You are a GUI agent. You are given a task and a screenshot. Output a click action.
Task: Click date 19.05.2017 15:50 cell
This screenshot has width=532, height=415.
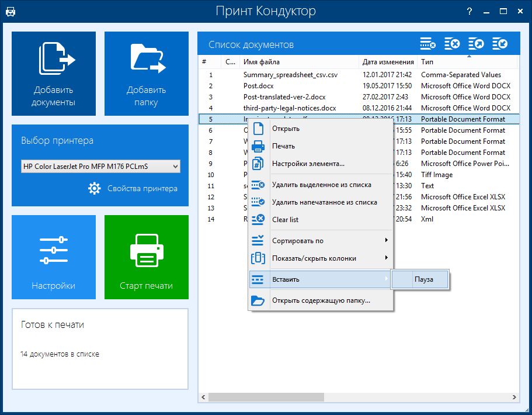point(387,86)
